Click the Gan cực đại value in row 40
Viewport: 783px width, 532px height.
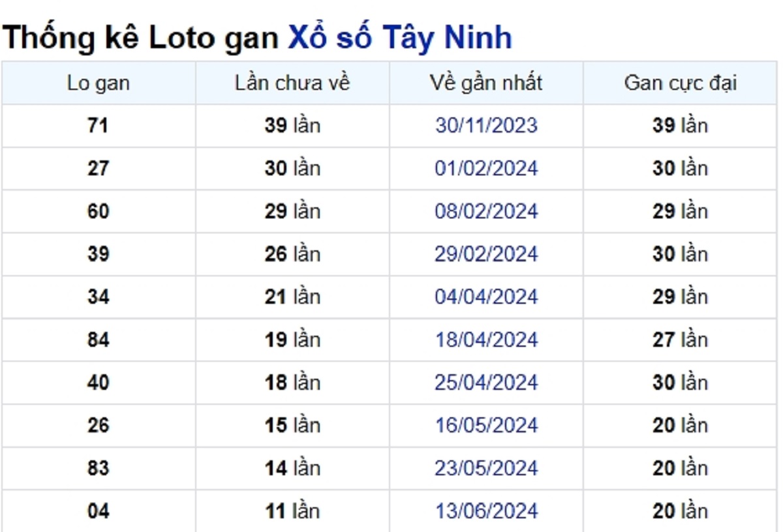pos(680,382)
